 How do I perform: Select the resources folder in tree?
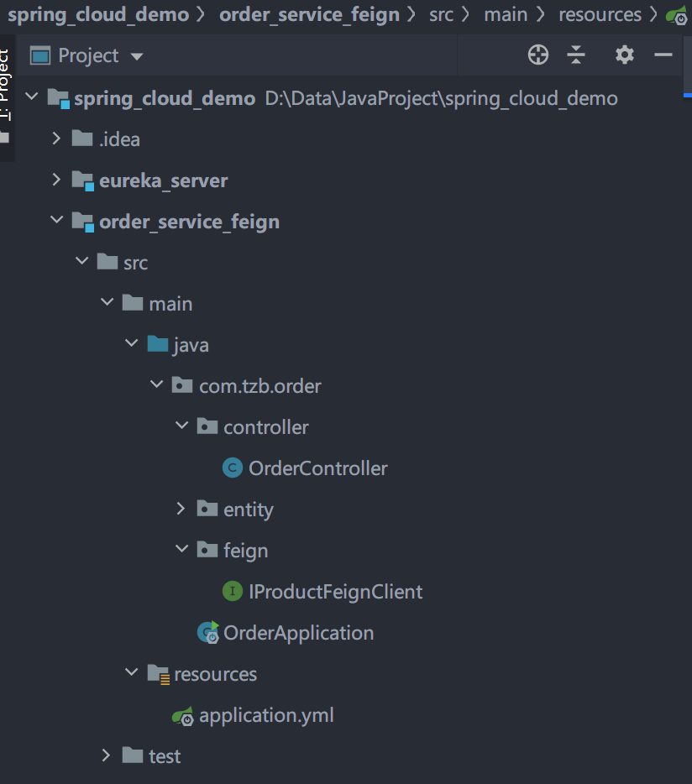[x=215, y=674]
